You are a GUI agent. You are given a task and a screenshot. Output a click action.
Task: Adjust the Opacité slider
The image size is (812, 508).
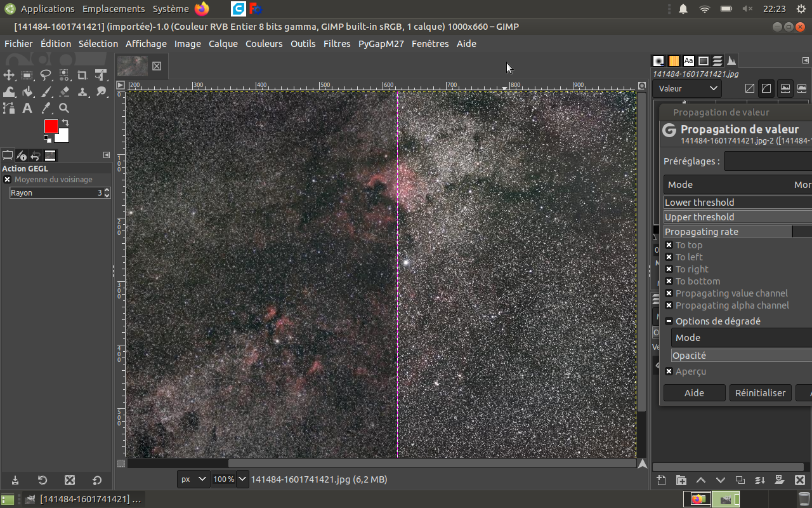[x=742, y=356]
